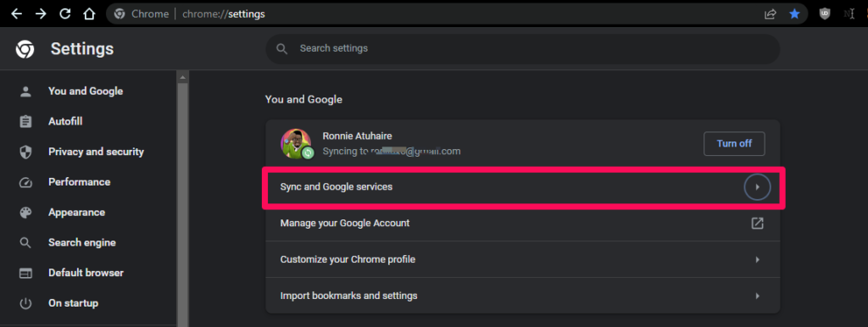Reload the page with refresh icon
This screenshot has width=868, height=327.
(64, 14)
